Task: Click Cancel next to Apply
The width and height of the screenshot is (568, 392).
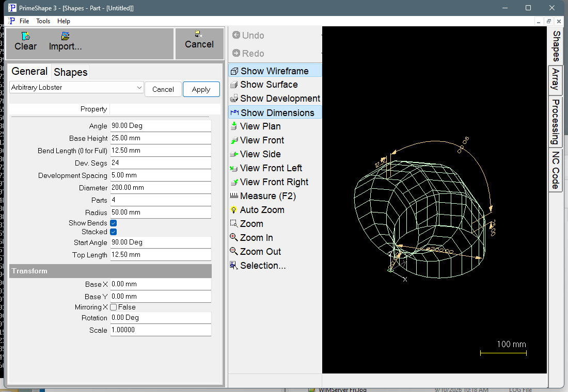Action: point(163,89)
